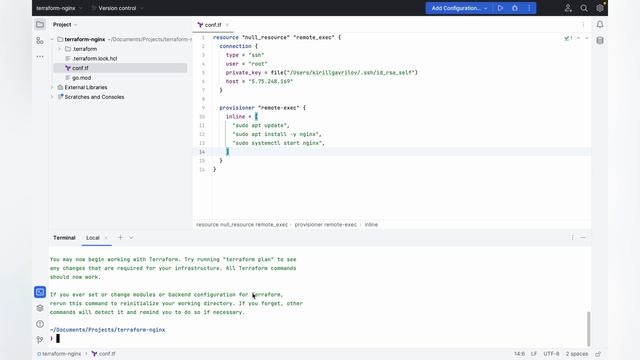Collapse the terraform-nginx root folder
640x360 pixels.
pos(52,39)
